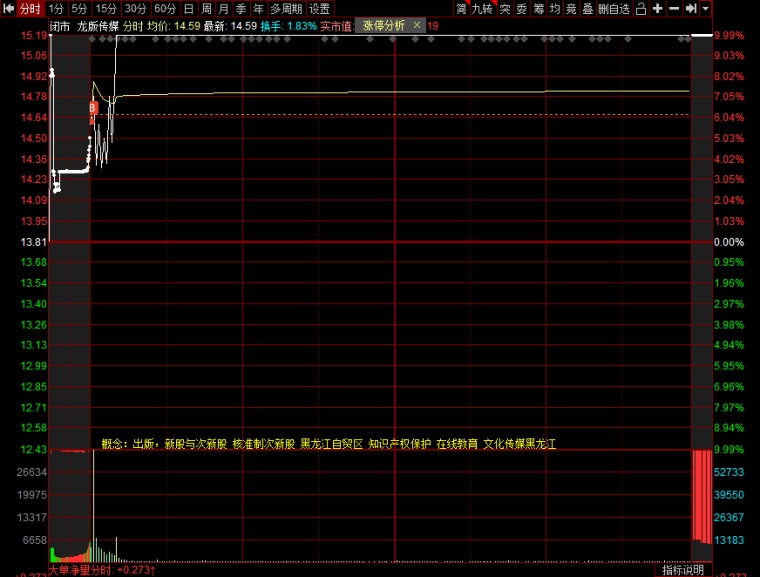Image resolution: width=760 pixels, height=577 pixels.
Task: Click the 15.19 price axis label
Action: (33, 35)
